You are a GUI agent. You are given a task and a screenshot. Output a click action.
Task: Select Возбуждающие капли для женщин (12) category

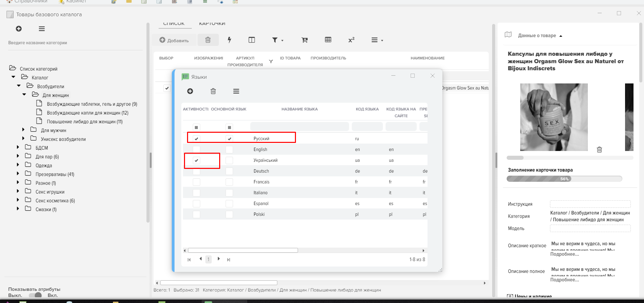88,113
